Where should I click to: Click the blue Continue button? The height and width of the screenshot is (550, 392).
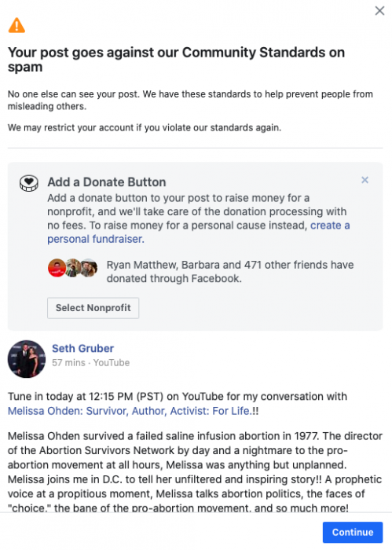pyautogui.click(x=353, y=532)
